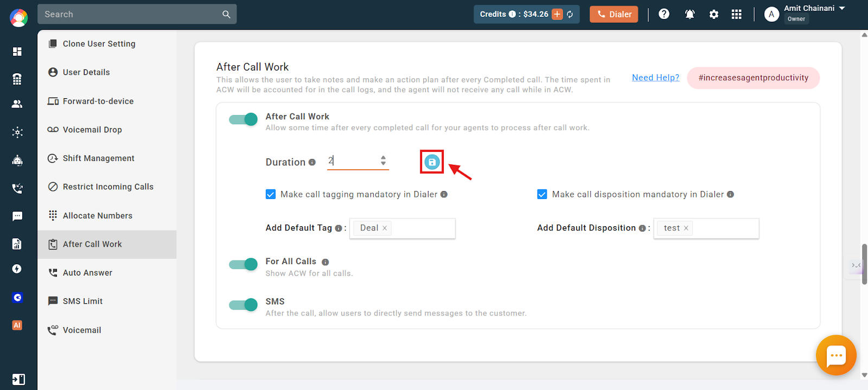The image size is (868, 390).
Task: Click the expand sidebar icon at bottom left
Action: (18, 379)
